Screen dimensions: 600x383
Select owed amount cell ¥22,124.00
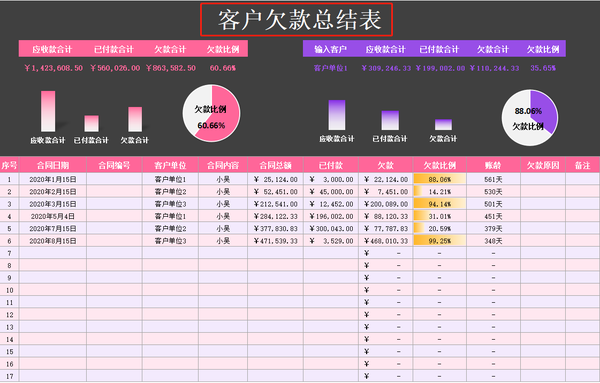(386, 179)
